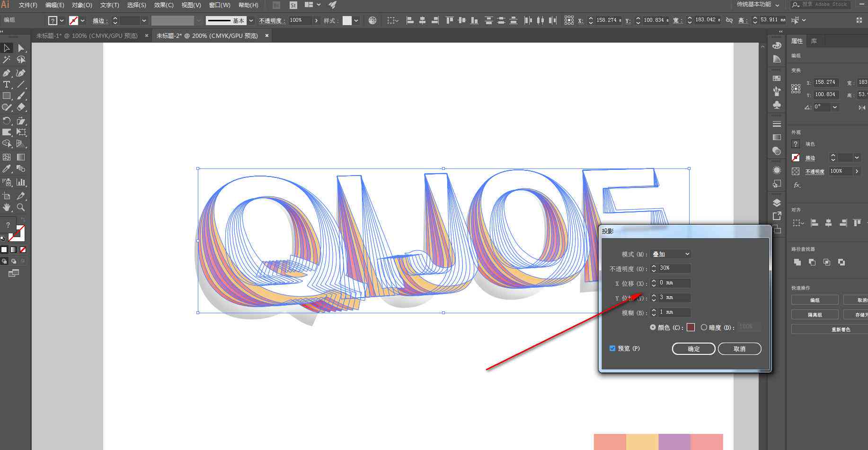868x450 pixels.
Task: Select the Gradient tool
Action: click(21, 157)
